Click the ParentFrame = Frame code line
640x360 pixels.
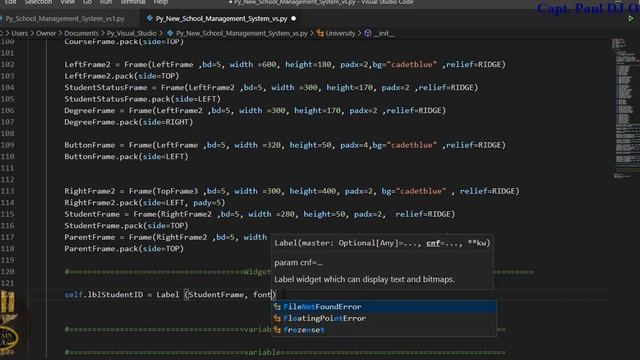[x=165, y=237]
